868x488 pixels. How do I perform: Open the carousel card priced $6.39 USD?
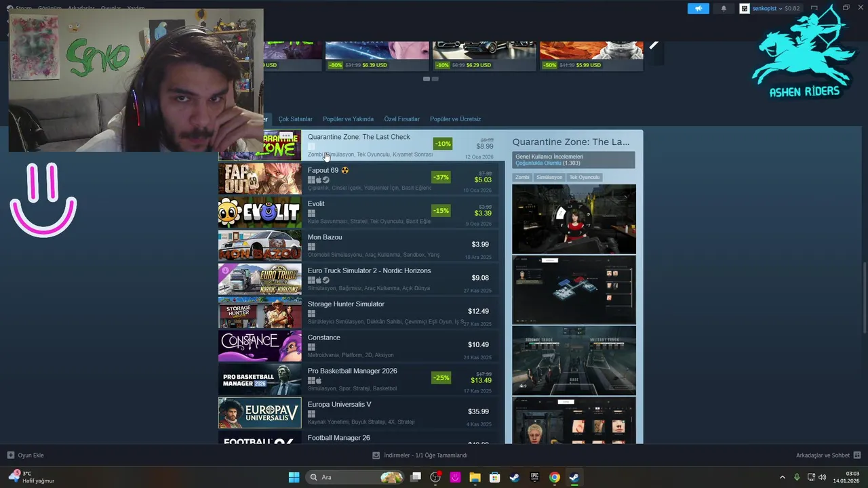[x=377, y=56]
